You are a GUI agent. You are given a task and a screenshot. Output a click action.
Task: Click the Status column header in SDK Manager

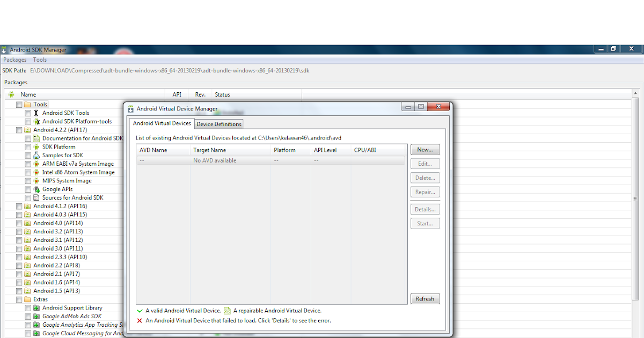click(x=257, y=94)
